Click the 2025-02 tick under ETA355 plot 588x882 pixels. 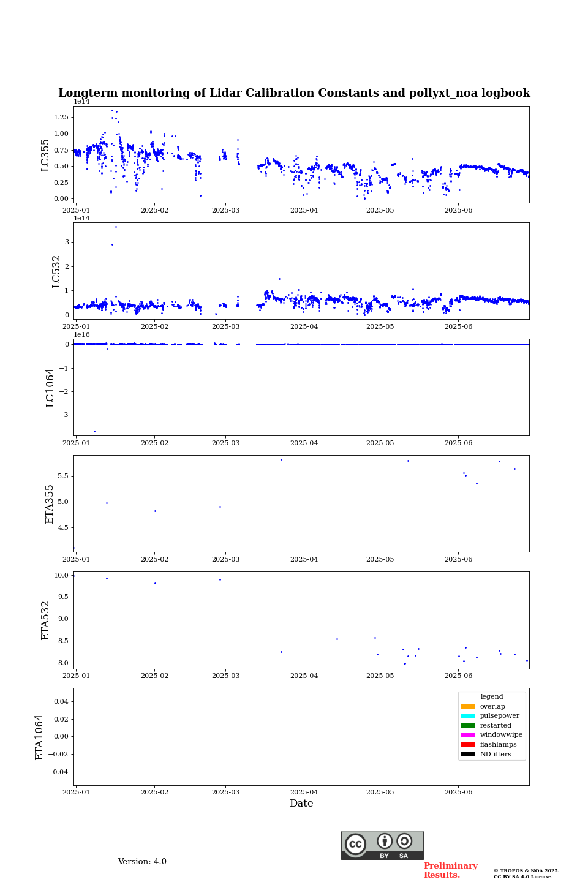click(154, 559)
